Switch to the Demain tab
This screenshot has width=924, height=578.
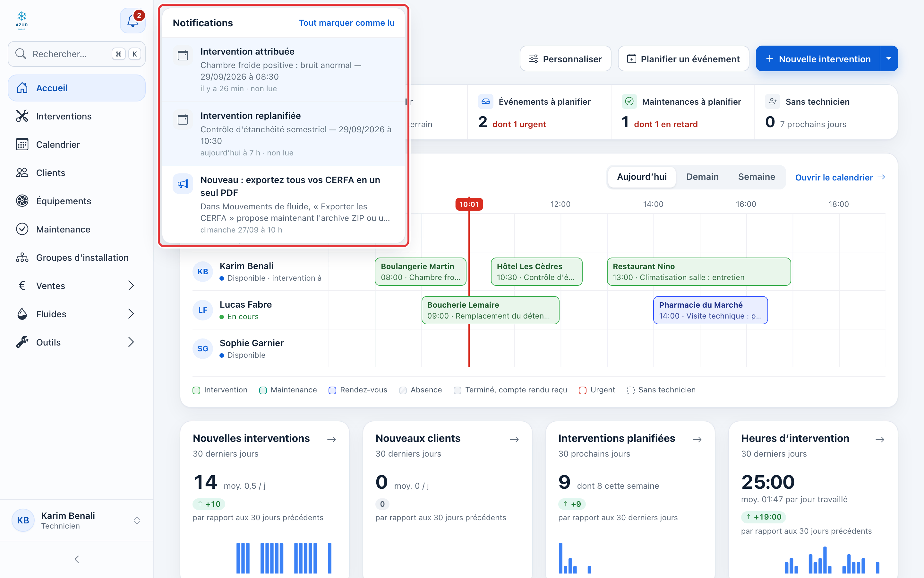click(x=702, y=177)
